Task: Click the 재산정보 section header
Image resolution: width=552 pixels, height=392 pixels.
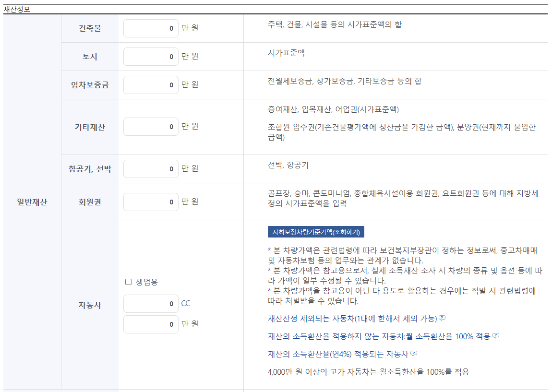Action: pos(17,8)
